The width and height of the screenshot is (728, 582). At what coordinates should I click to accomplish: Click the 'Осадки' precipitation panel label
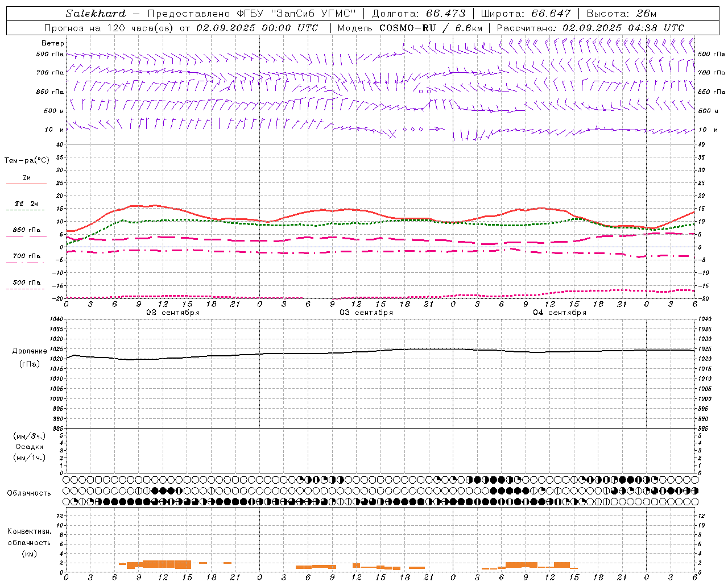click(x=30, y=447)
